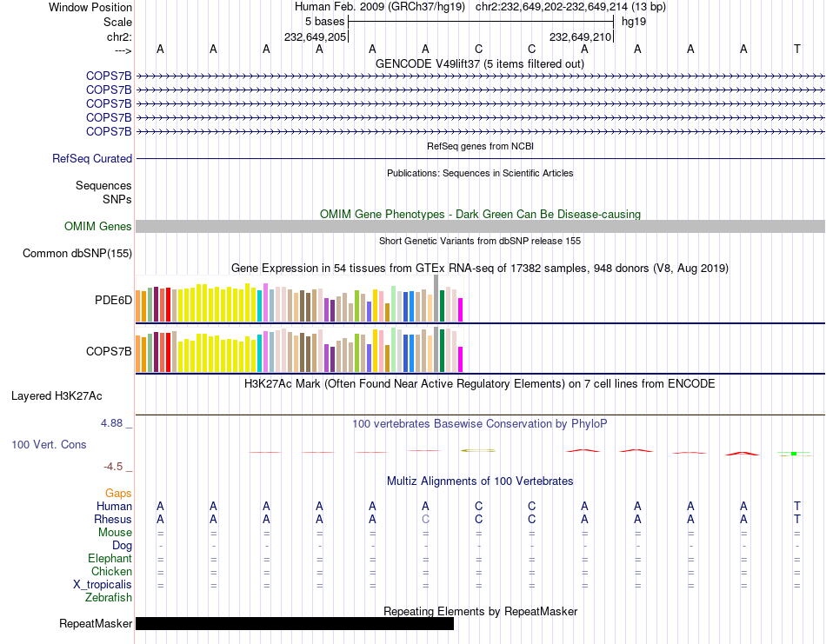Click the chr2: ruler label
Viewport: 826px width, 644px height.
click(119, 37)
